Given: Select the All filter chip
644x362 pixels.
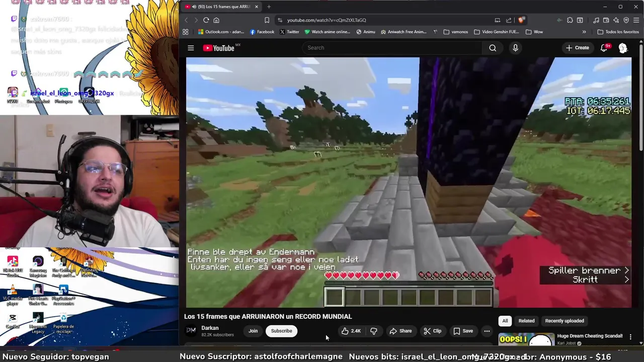Looking at the screenshot, I should tap(505, 321).
